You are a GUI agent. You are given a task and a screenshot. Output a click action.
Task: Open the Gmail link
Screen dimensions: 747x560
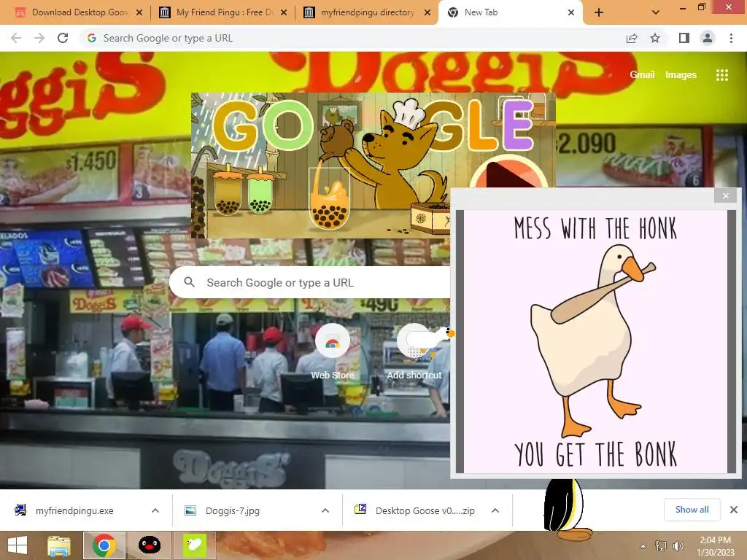642,75
